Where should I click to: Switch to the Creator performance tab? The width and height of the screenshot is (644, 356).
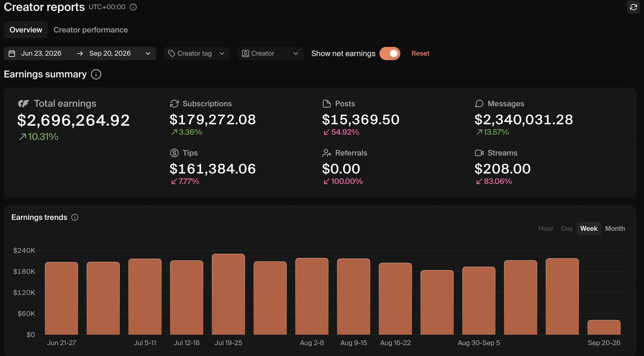click(91, 30)
